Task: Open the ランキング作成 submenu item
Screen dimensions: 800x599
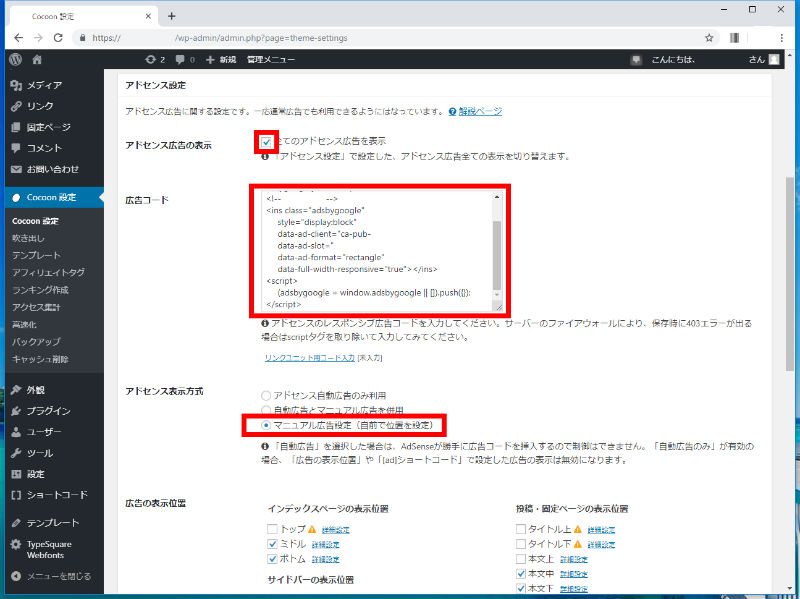Action: click(x=40, y=289)
